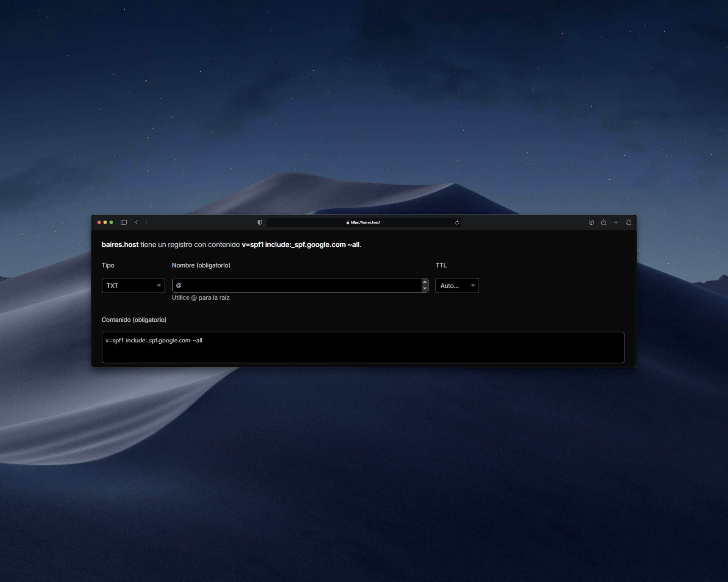Click the forward navigation arrow

[146, 222]
